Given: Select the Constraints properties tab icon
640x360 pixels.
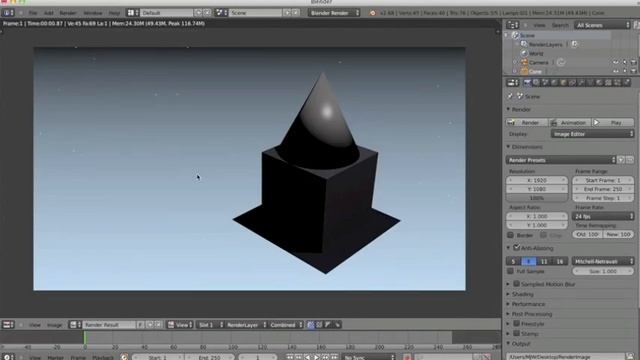Looking at the screenshot, I should pos(572,83).
